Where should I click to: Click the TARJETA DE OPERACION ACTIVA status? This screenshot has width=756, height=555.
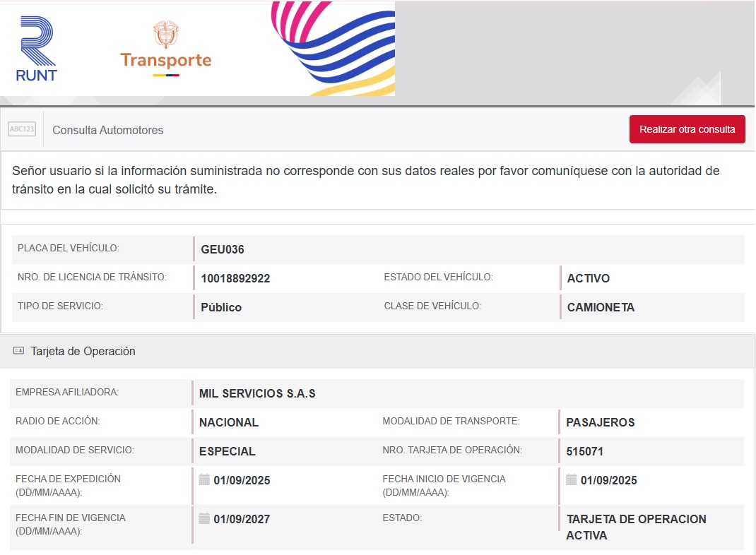(635, 527)
